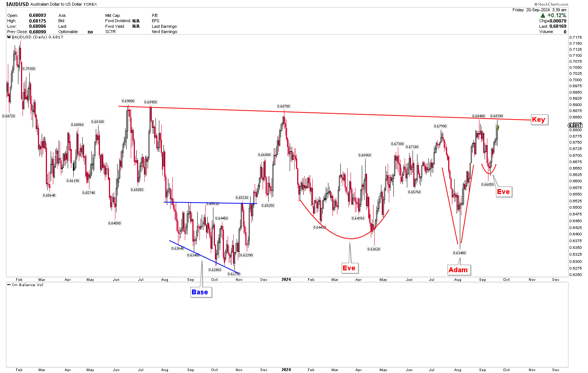
Task: Click the Open value 0.68093
Action: [x=38, y=16]
